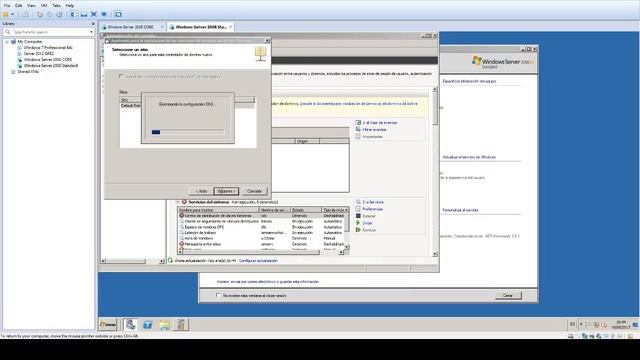
Task: Open Explorer taskbar icon
Action: 164,325
